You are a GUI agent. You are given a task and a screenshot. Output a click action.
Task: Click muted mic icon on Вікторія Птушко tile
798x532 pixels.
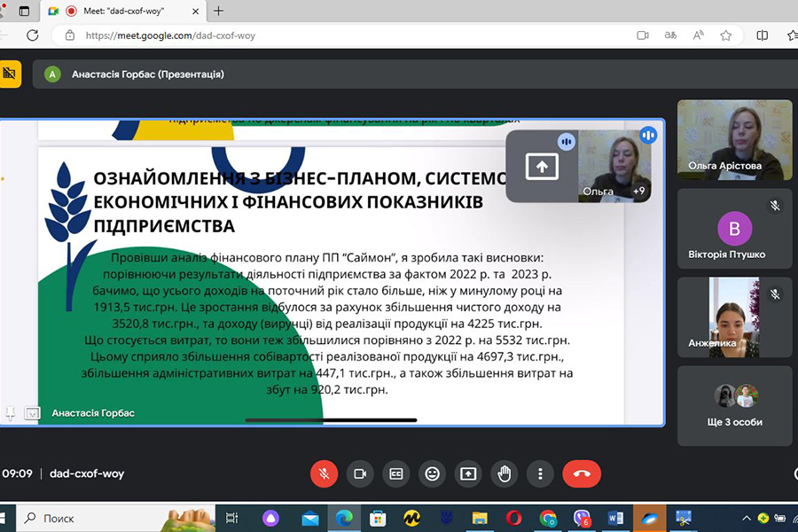[x=775, y=206]
